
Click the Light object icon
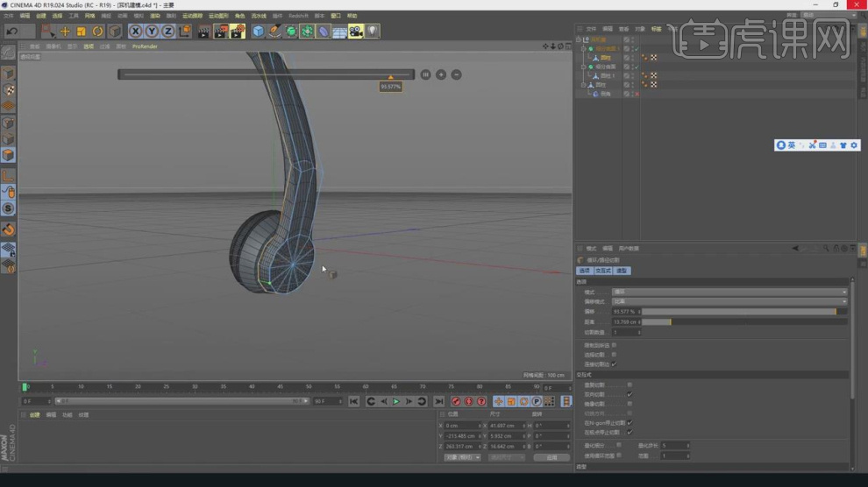372,32
